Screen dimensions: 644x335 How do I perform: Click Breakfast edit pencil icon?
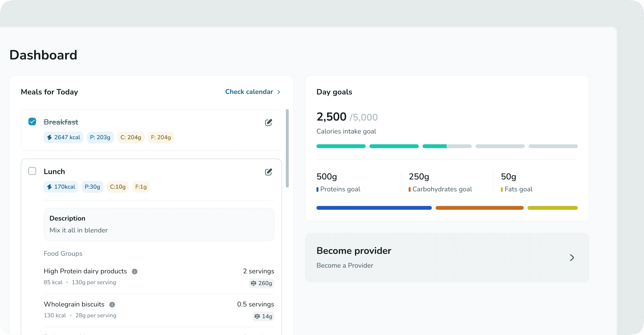(x=268, y=122)
